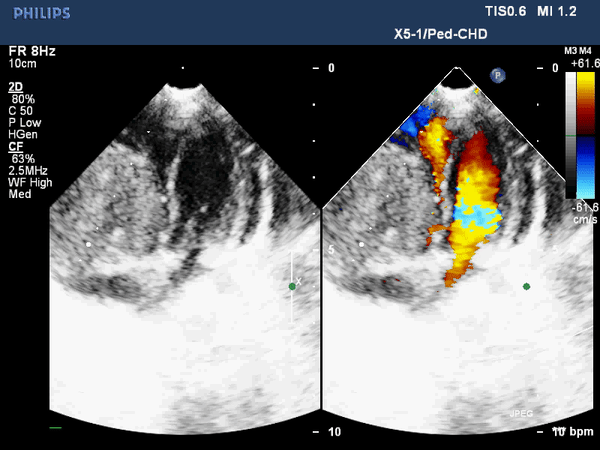The height and width of the screenshot is (450, 600).
Task: Click the blue P orientation marker
Action: (496, 75)
